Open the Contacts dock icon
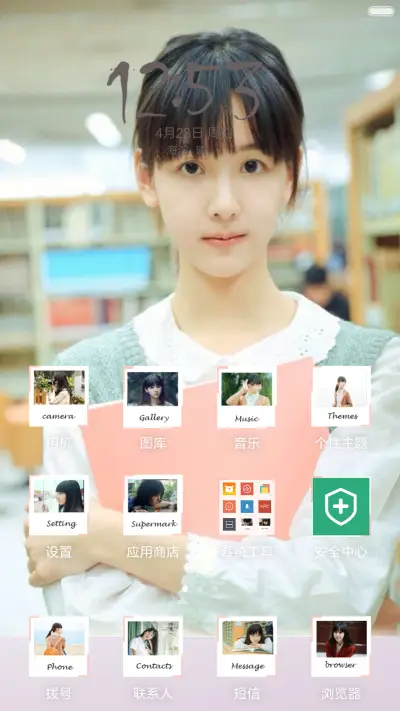Screen dimensions: 400x711 153,646
